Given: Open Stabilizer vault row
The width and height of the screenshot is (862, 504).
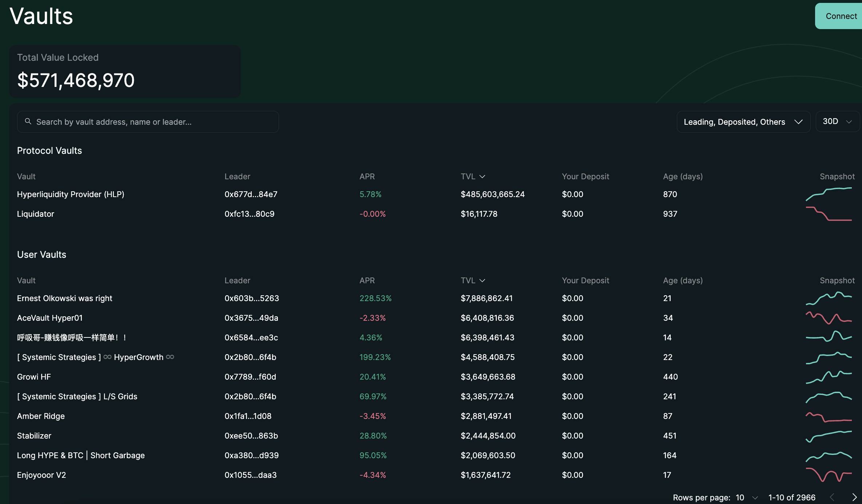Looking at the screenshot, I should pyautogui.click(x=34, y=436).
